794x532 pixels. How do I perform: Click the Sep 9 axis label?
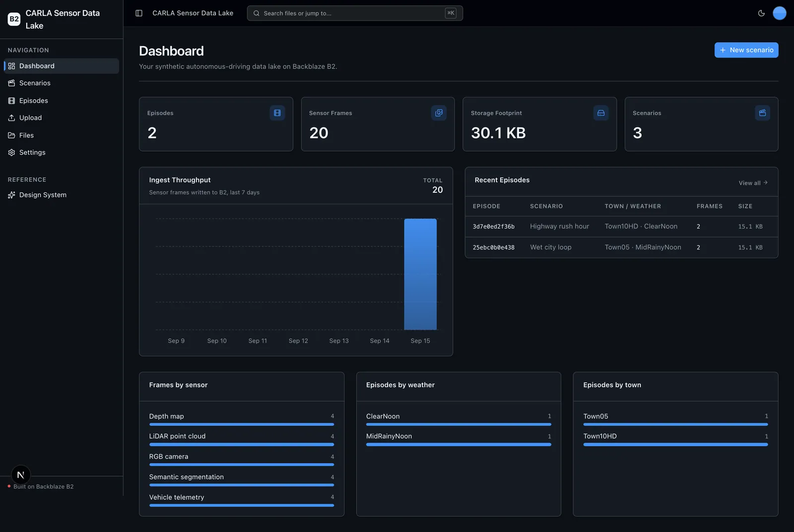[176, 341]
